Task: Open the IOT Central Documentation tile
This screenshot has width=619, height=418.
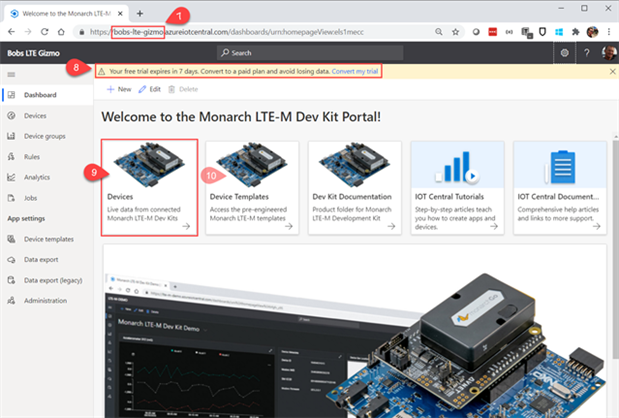Action: [x=560, y=188]
